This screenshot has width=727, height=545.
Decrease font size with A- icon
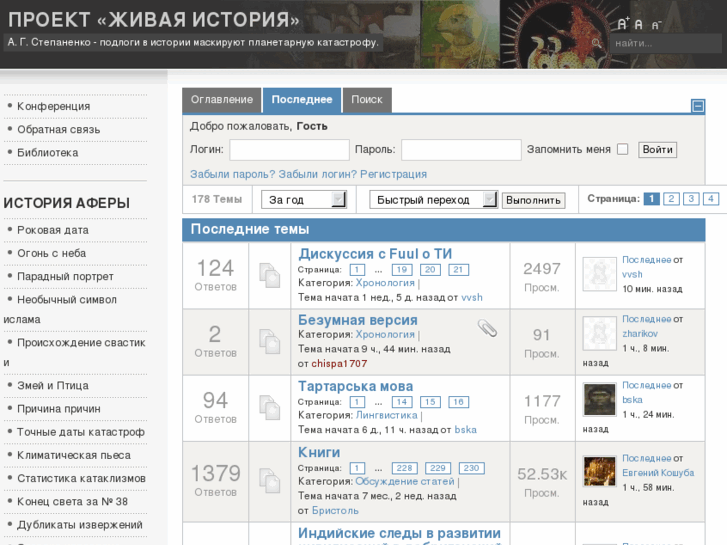tap(656, 25)
